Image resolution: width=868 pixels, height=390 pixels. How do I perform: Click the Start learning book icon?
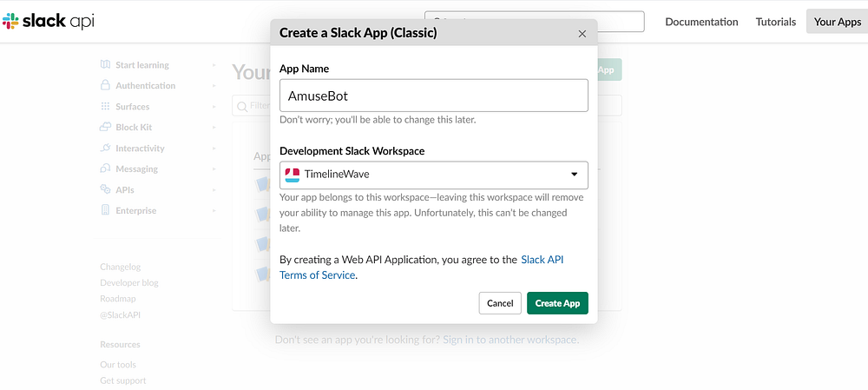[x=105, y=65]
